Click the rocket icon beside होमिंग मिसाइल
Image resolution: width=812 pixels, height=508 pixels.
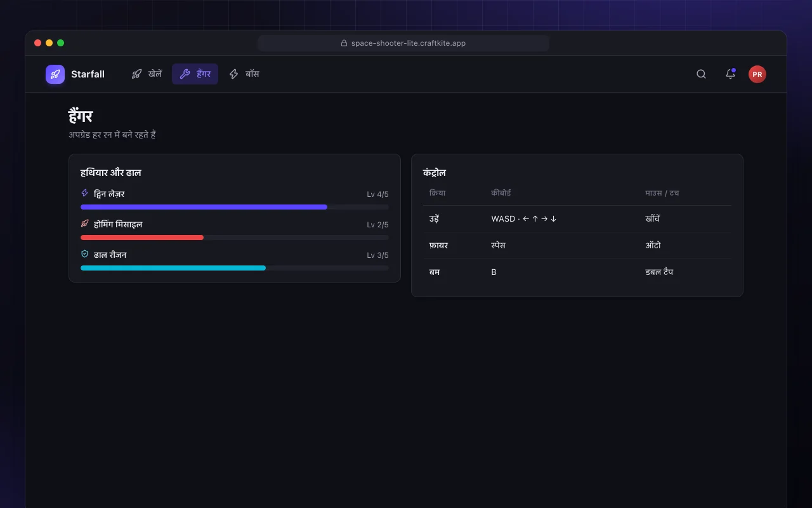click(85, 224)
